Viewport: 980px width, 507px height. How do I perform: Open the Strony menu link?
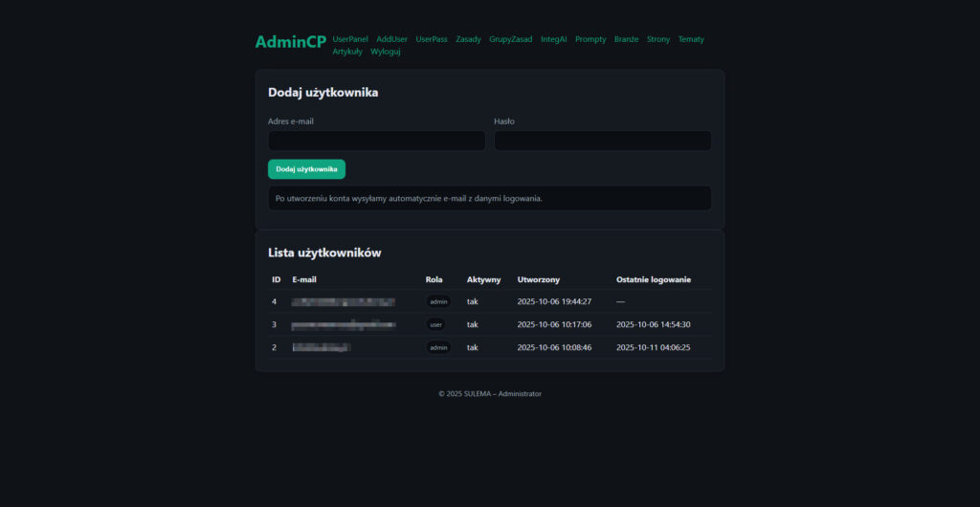[658, 39]
